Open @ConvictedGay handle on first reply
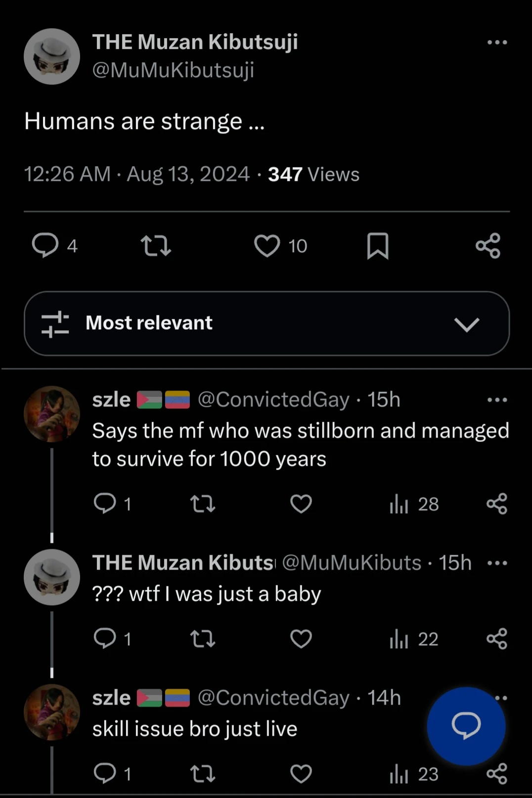This screenshot has width=532, height=798. [273, 399]
